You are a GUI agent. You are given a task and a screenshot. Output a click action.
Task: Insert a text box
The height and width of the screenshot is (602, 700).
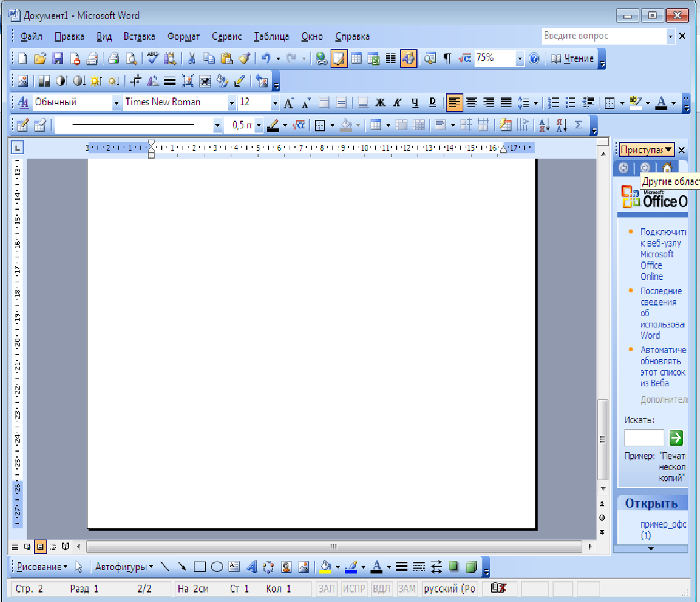point(234,567)
